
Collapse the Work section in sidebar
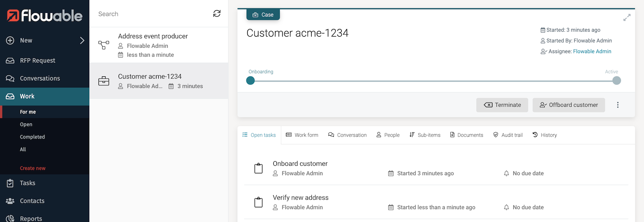click(27, 96)
